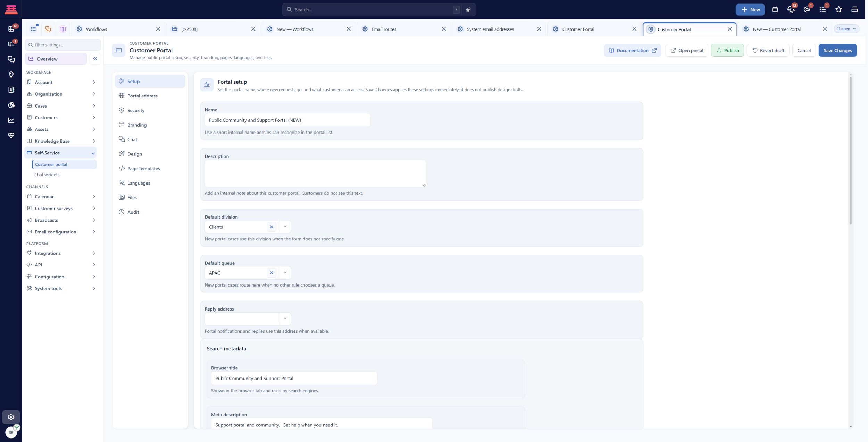Click the Open portal button

pos(686,50)
